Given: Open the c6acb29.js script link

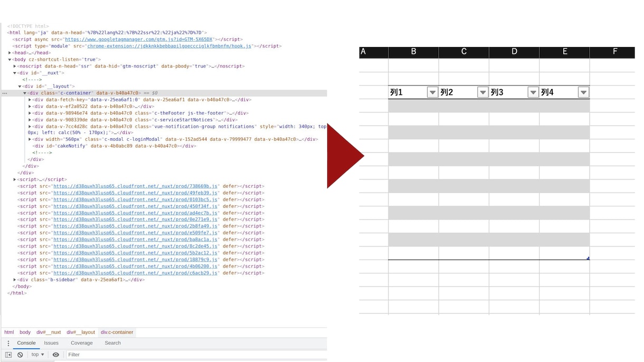Looking at the screenshot, I should pyautogui.click(x=135, y=273).
